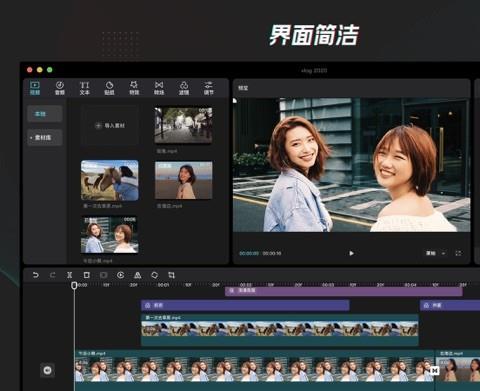Image resolution: width=480 pixels, height=391 pixels.
Task: Select the horse video clip in timeline
Action: click(280, 329)
